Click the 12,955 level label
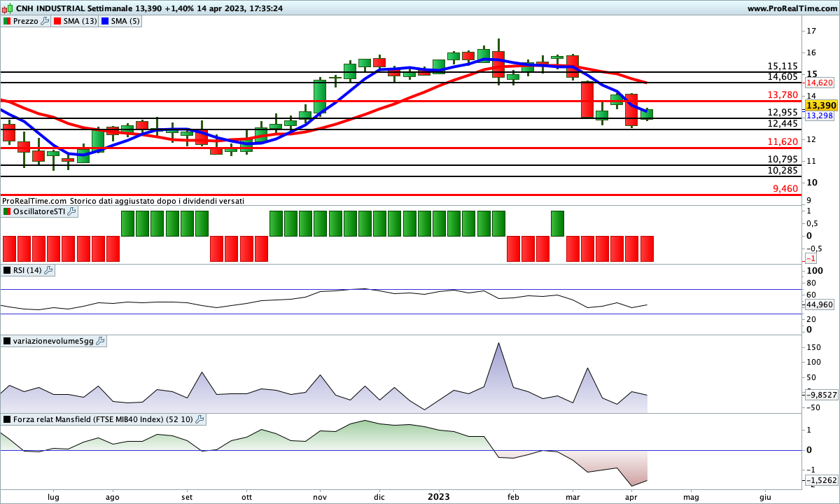This screenshot has height=504, width=840. pyautogui.click(x=783, y=112)
